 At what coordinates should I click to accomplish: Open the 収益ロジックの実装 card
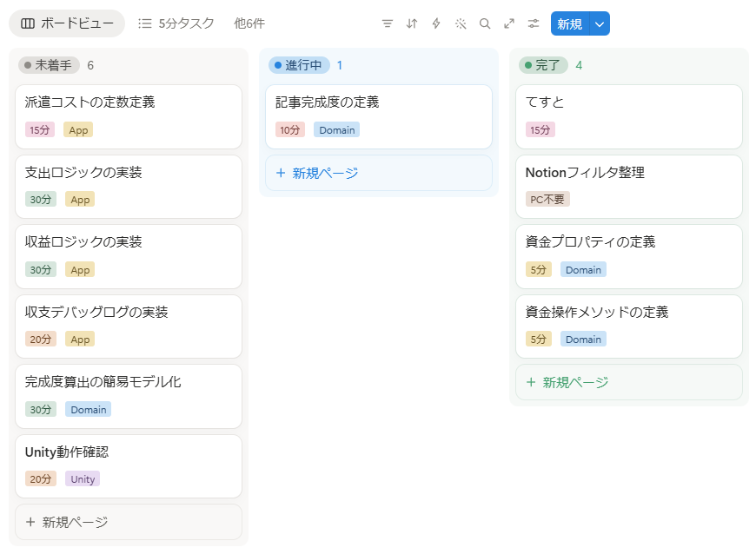[x=129, y=257]
